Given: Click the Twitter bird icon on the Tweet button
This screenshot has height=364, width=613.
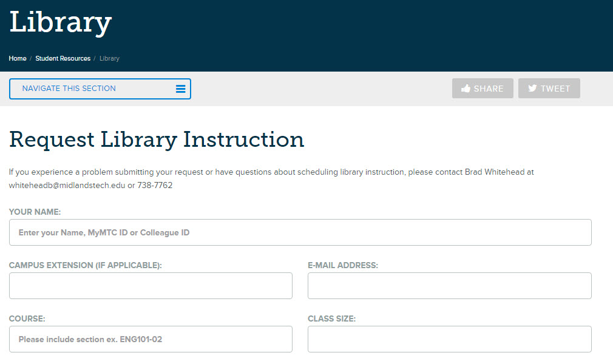Looking at the screenshot, I should click(534, 88).
